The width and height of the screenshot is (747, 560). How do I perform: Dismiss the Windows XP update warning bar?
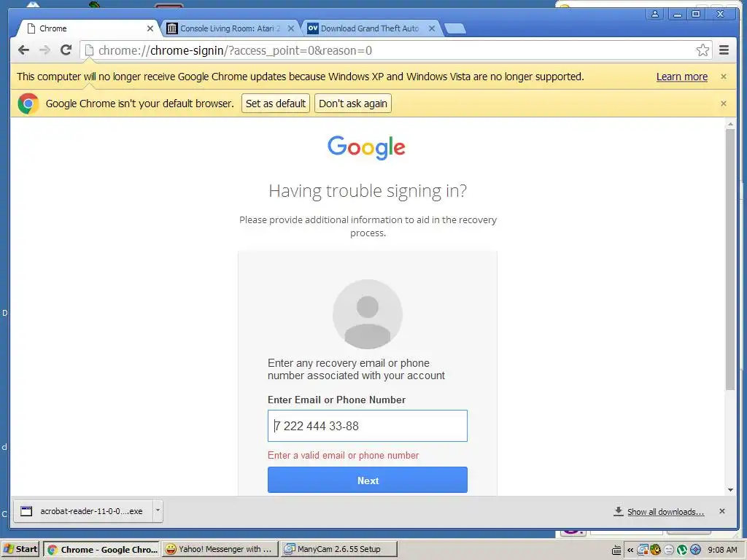(723, 77)
